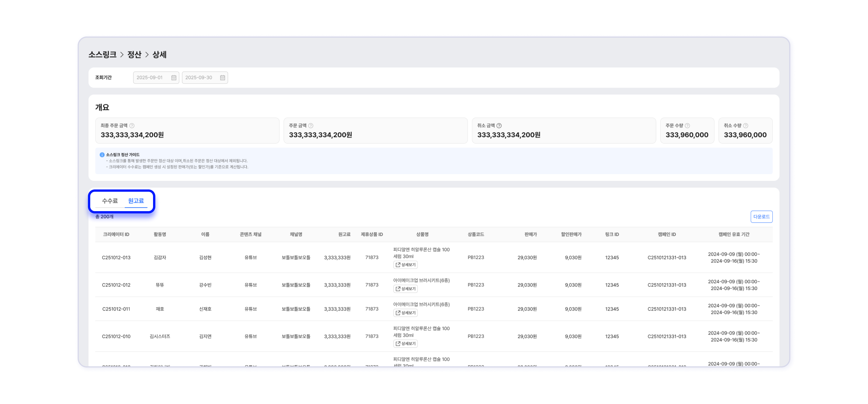Screen dimensions: 868x404
Task: Click the 원고료 column header
Action: pos(344,234)
